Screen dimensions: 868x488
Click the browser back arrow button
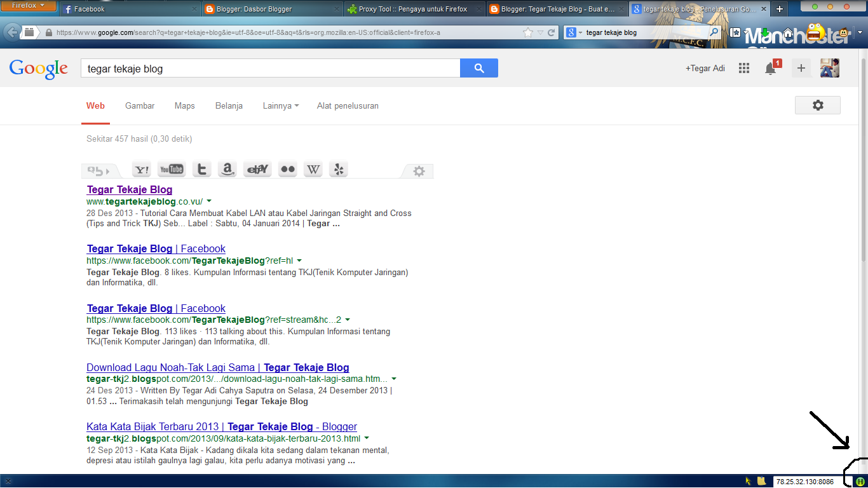11,32
